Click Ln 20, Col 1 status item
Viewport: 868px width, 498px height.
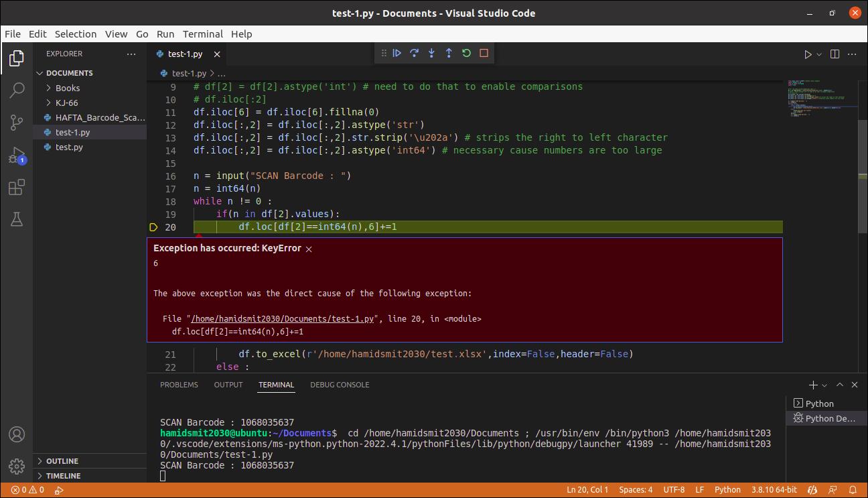[587, 490]
